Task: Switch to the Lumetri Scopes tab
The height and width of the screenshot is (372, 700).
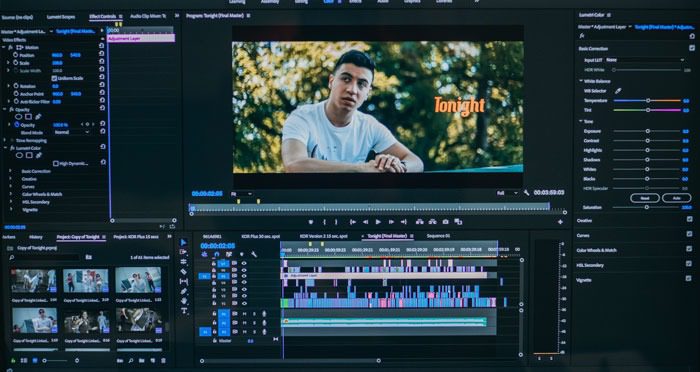Action: click(x=61, y=17)
